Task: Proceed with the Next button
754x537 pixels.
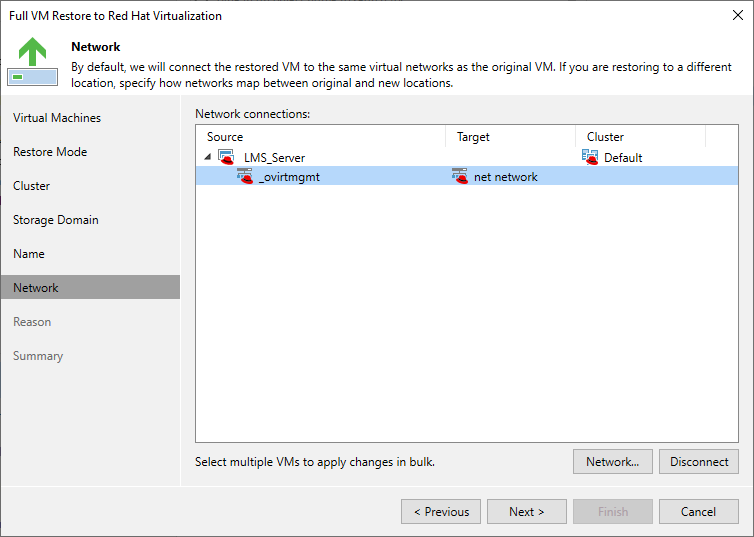Action: click(527, 512)
